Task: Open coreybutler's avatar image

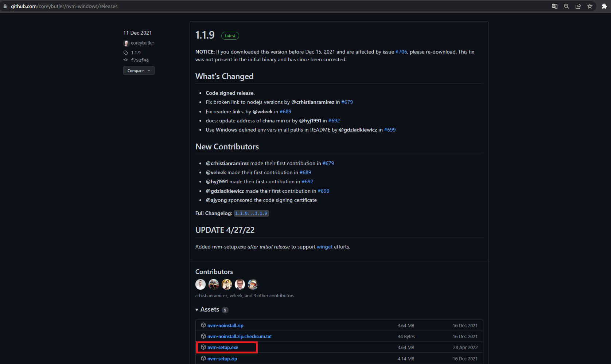Action: pos(126,43)
